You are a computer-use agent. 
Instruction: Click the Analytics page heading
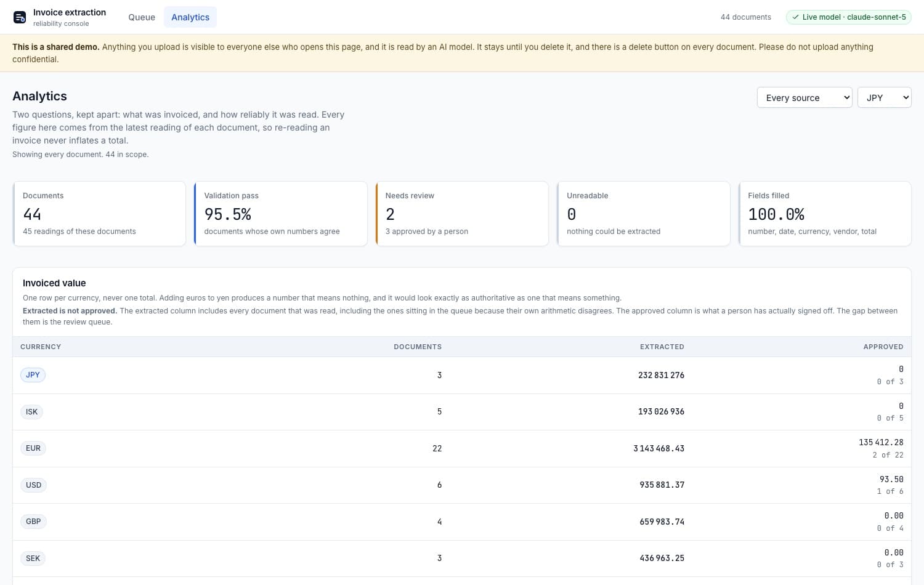pyautogui.click(x=39, y=96)
